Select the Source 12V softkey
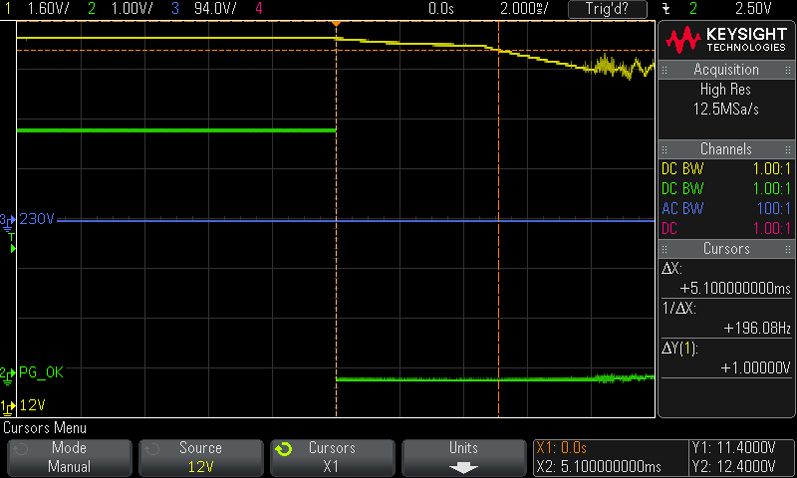Viewport: 797px width, 478px height. [201, 457]
